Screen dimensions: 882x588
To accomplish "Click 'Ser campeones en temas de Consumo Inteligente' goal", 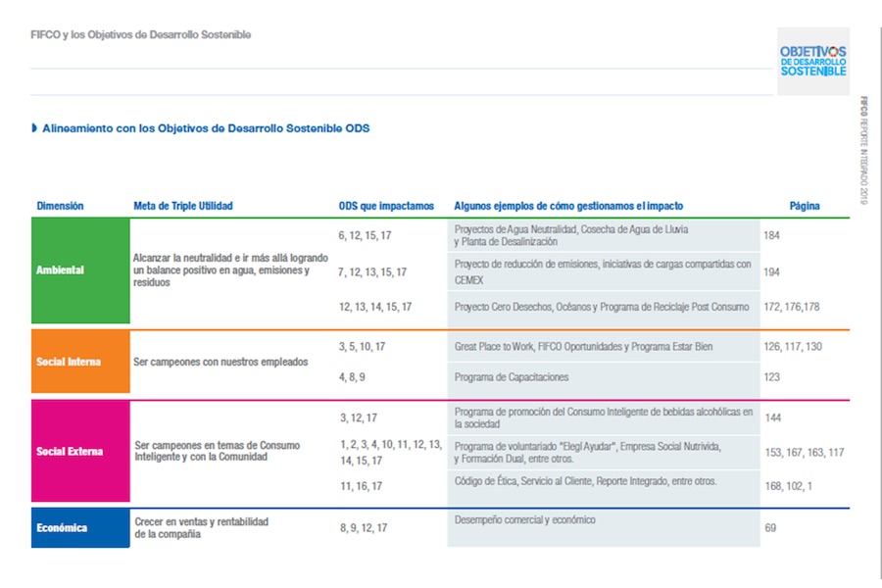I will click(x=218, y=451).
